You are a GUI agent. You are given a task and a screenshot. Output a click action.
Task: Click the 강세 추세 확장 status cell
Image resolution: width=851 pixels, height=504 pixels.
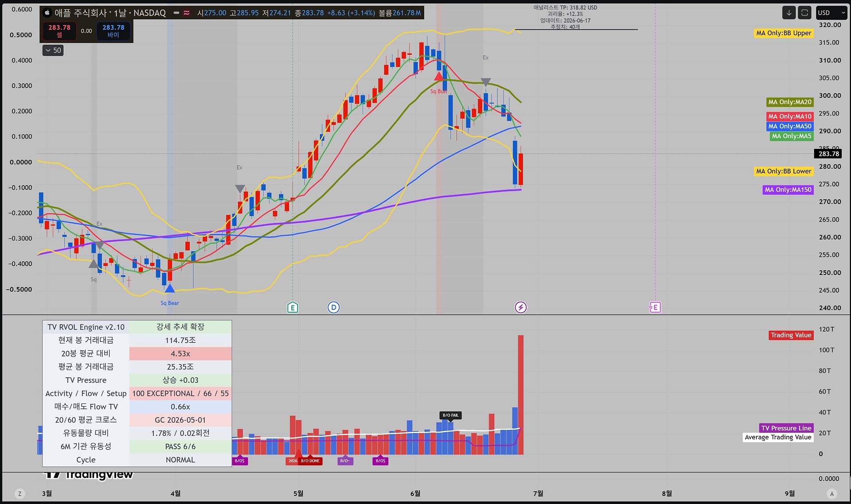pos(180,327)
